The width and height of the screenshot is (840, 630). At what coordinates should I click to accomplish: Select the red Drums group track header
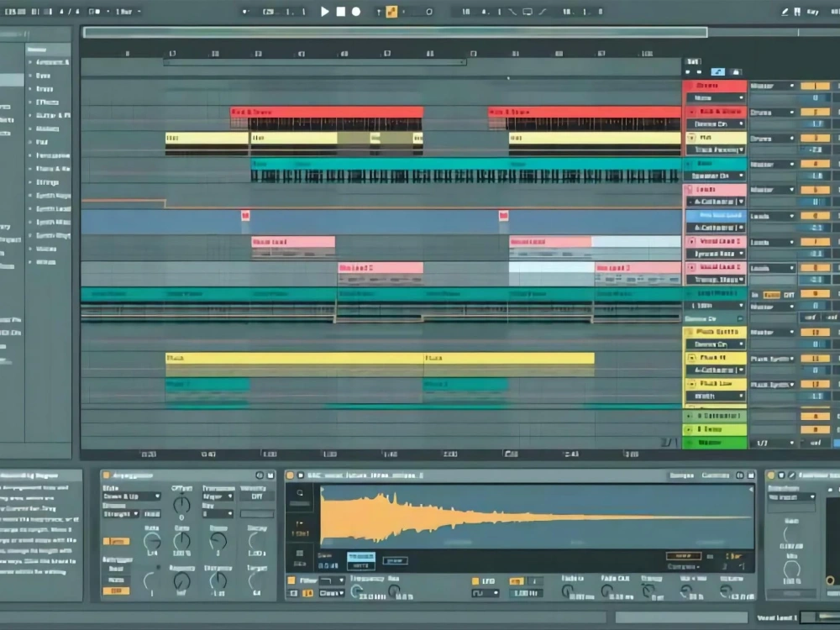715,86
